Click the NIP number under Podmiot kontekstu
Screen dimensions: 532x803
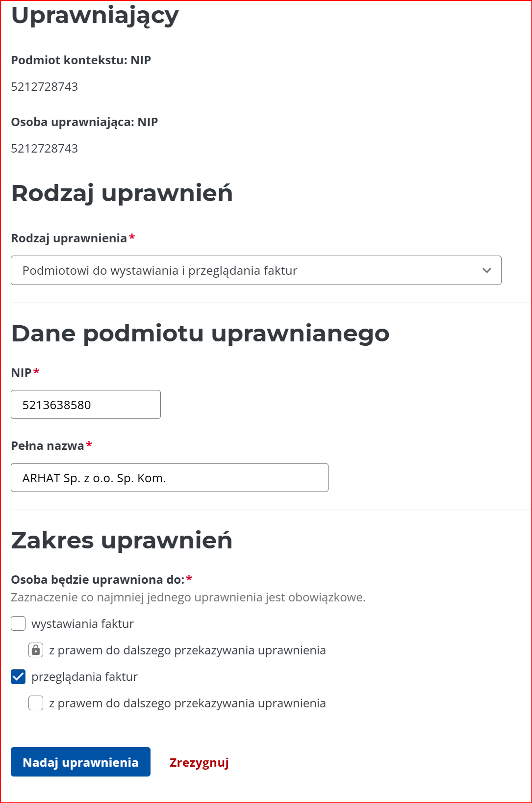click(45, 87)
